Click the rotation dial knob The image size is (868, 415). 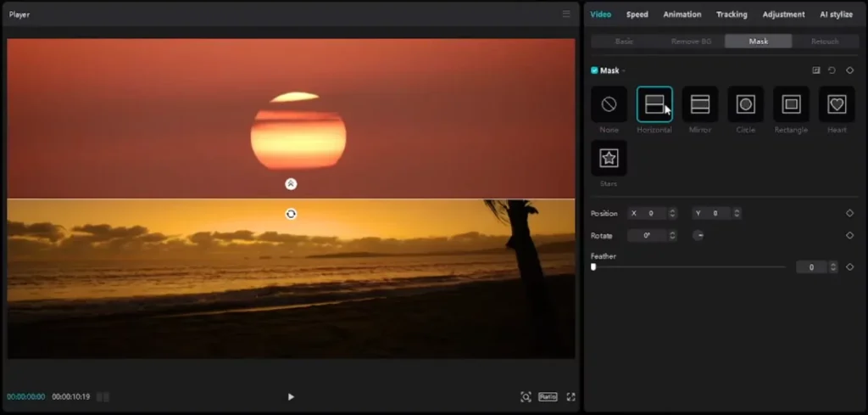pyautogui.click(x=698, y=235)
